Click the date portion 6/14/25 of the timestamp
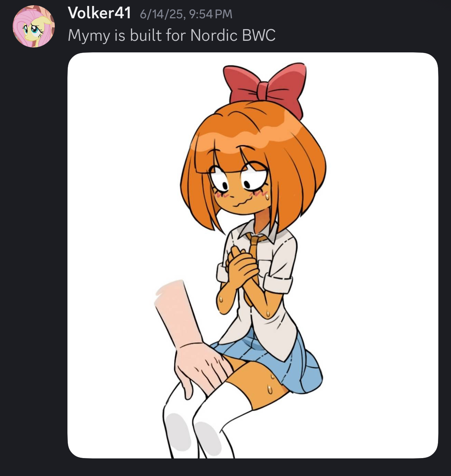This screenshot has width=451, height=476. pyautogui.click(x=161, y=14)
